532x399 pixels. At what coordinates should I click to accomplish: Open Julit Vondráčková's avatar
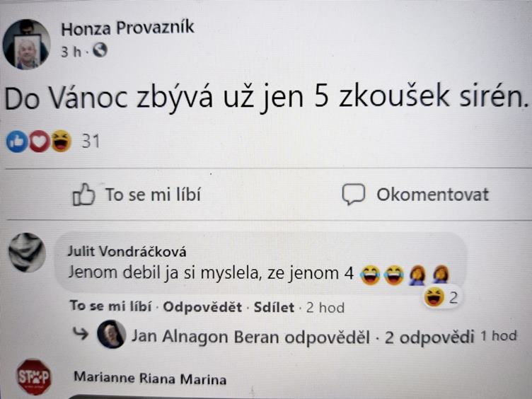(27, 253)
